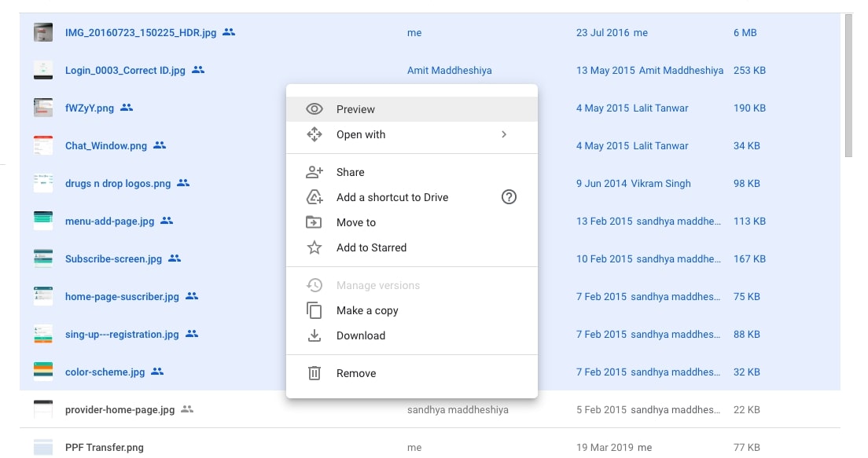Click the vertical scrollbar thumb
The height and width of the screenshot is (458, 868).
[848, 86]
